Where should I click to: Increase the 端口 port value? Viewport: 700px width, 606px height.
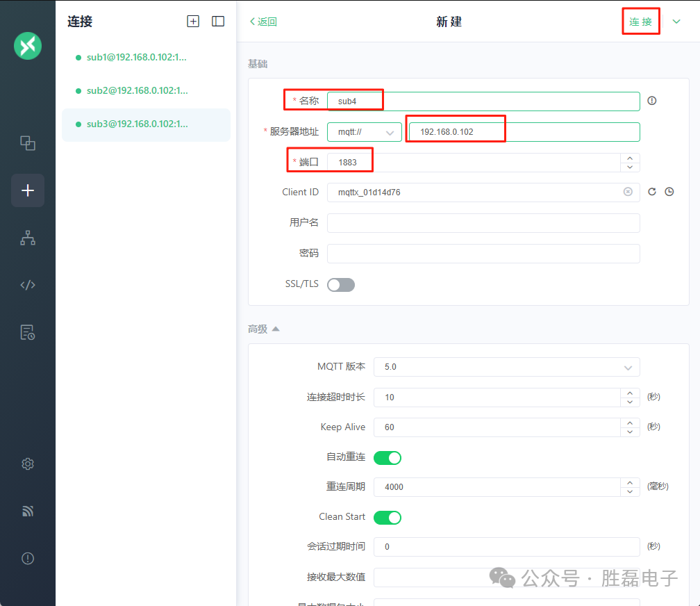pyautogui.click(x=630, y=158)
